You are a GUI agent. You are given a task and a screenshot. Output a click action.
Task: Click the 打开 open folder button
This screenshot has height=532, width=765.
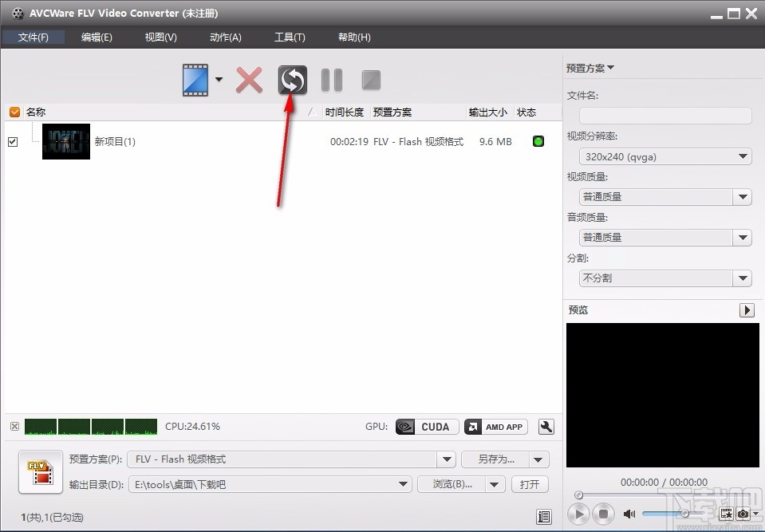point(530,484)
